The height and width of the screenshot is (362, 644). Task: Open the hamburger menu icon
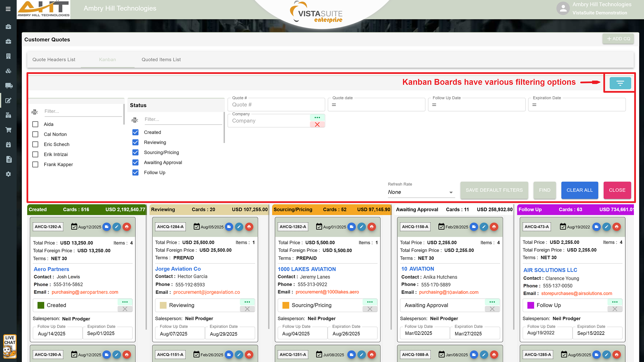click(x=8, y=9)
